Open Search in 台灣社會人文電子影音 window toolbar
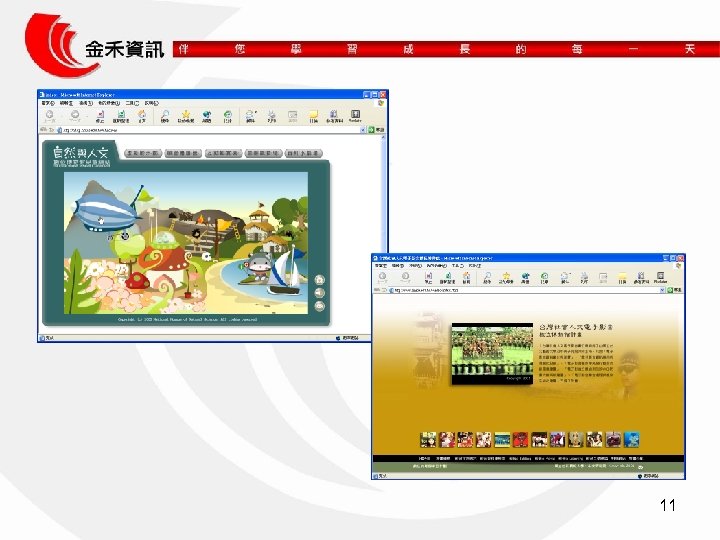The height and width of the screenshot is (540, 720). tap(487, 277)
